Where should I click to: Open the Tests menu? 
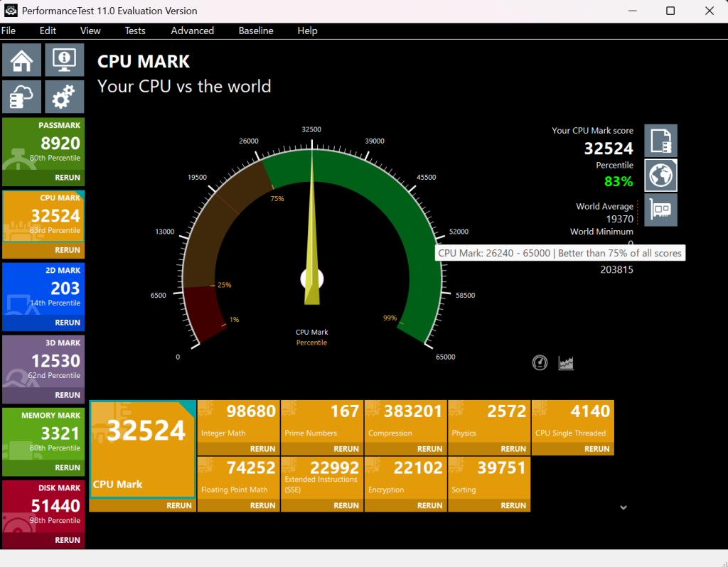pos(135,31)
